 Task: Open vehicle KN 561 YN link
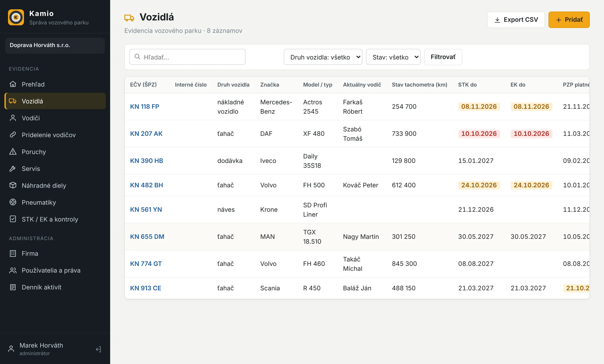pos(146,210)
